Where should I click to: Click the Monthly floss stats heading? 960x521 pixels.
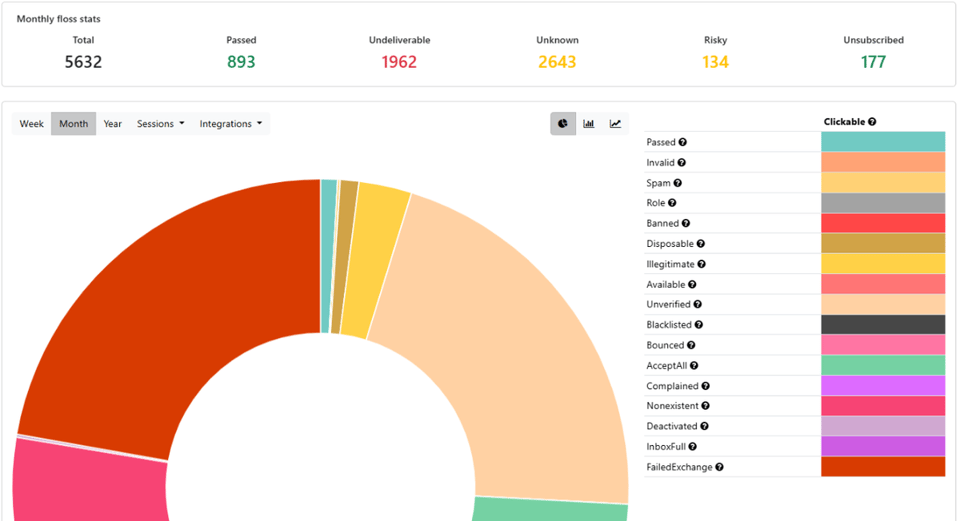point(58,19)
